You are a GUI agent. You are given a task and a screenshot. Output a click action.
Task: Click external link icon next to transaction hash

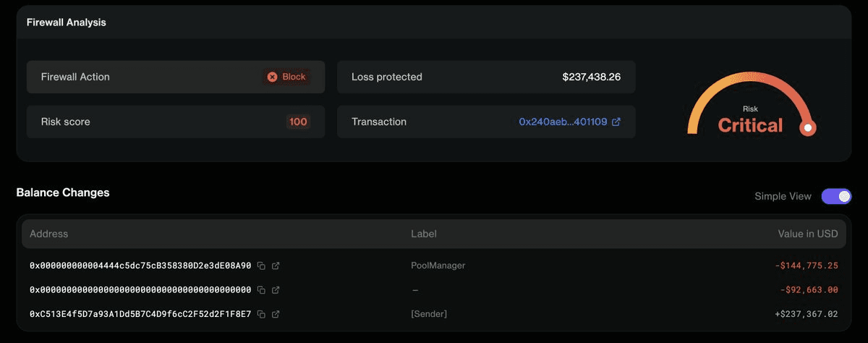(x=616, y=122)
